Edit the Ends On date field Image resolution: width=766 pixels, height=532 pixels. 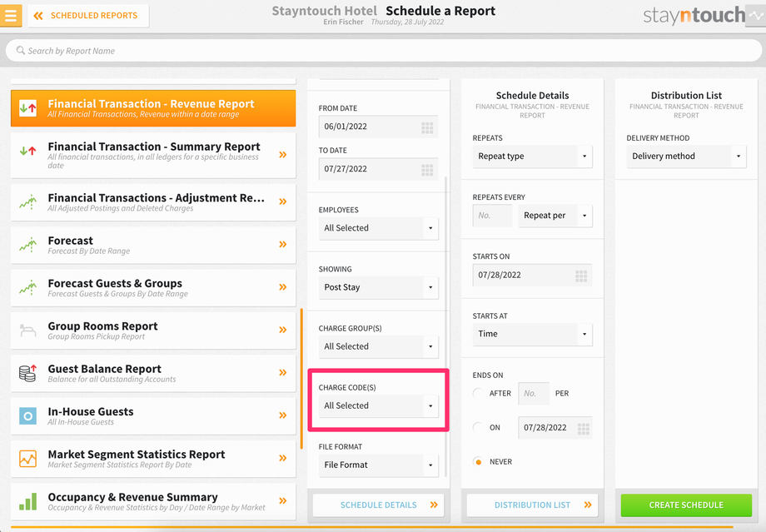[555, 427]
